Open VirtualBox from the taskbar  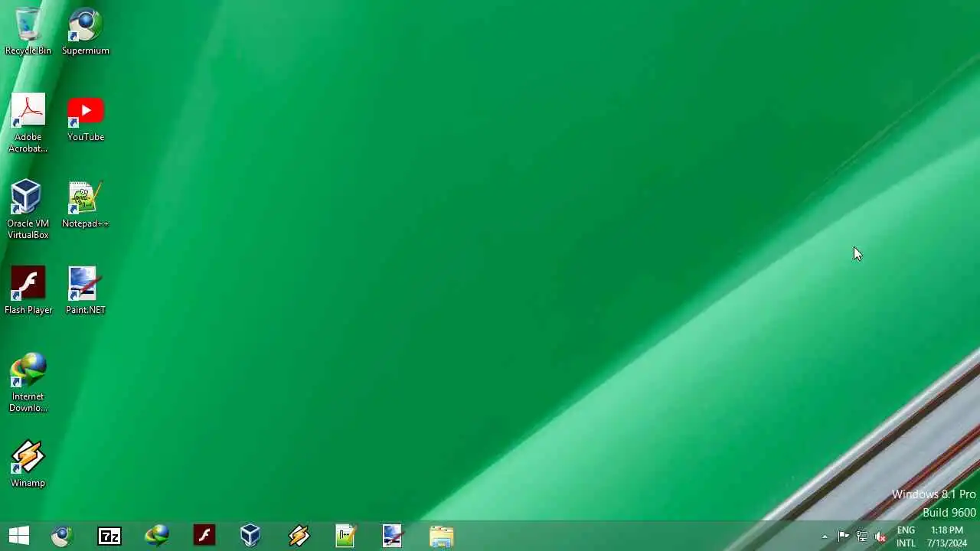(250, 536)
